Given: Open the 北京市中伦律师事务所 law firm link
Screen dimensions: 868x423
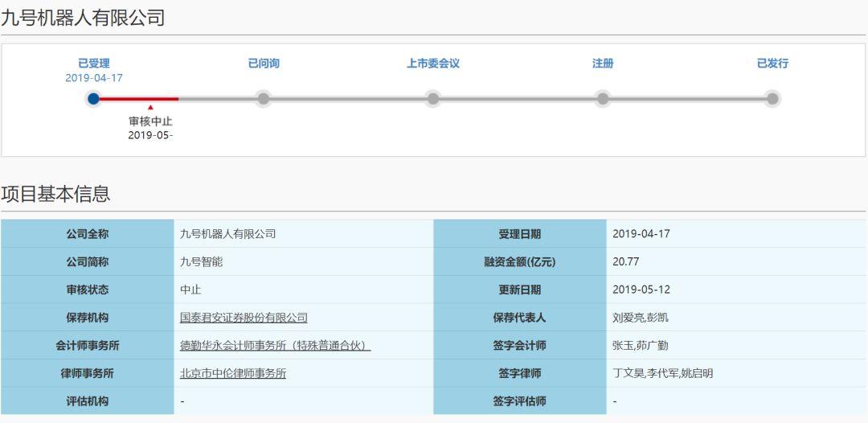Looking at the screenshot, I should (x=233, y=374).
